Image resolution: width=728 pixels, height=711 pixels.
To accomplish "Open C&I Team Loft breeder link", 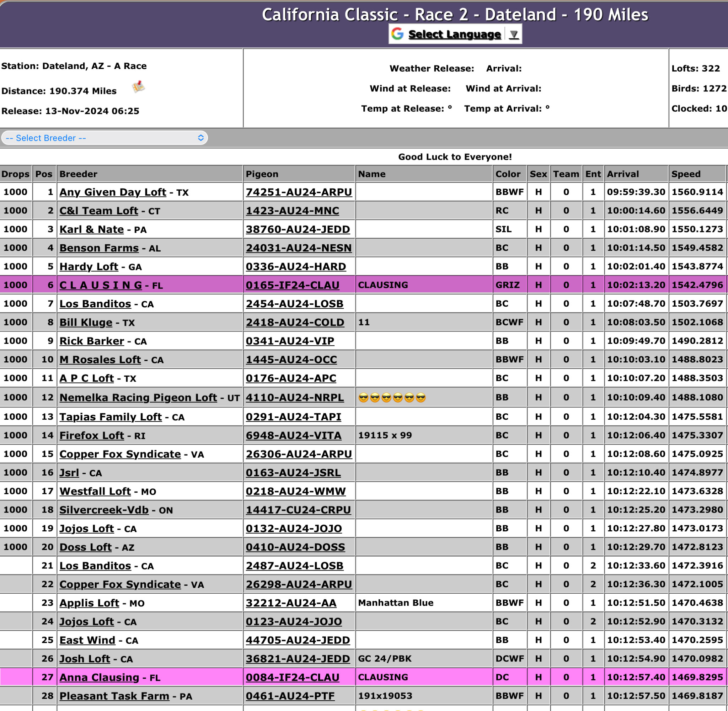I will pyautogui.click(x=99, y=211).
